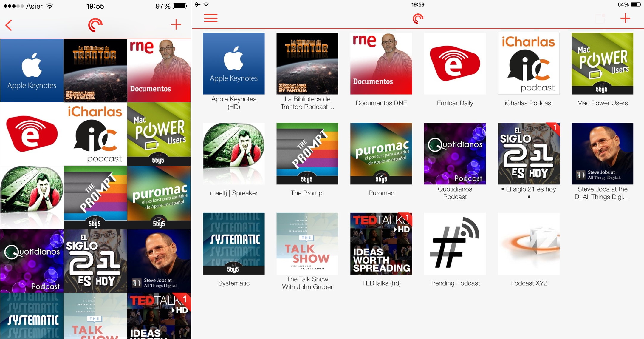Screen dimensions: 644x339
Task: Select the 'iCharlas Podcast' title on iPad
Action: coord(529,103)
